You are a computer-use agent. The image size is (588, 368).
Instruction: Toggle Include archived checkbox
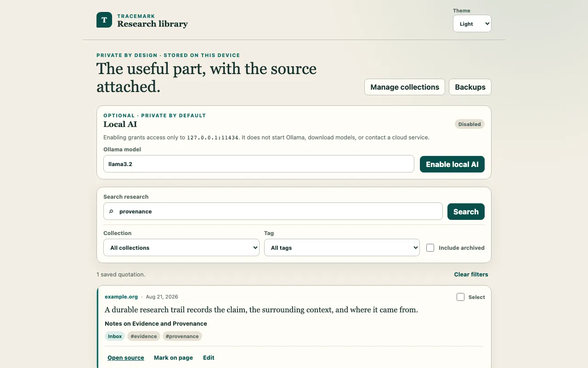coord(430,247)
